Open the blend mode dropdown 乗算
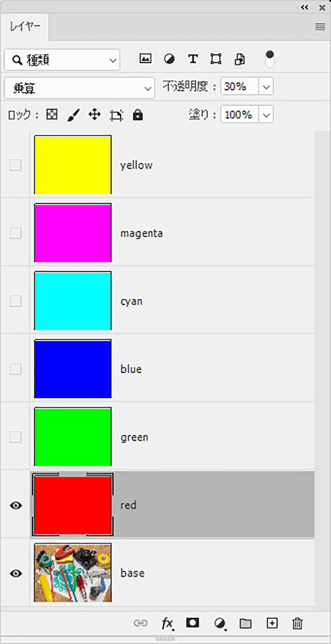This screenshot has width=331, height=644. click(x=79, y=88)
